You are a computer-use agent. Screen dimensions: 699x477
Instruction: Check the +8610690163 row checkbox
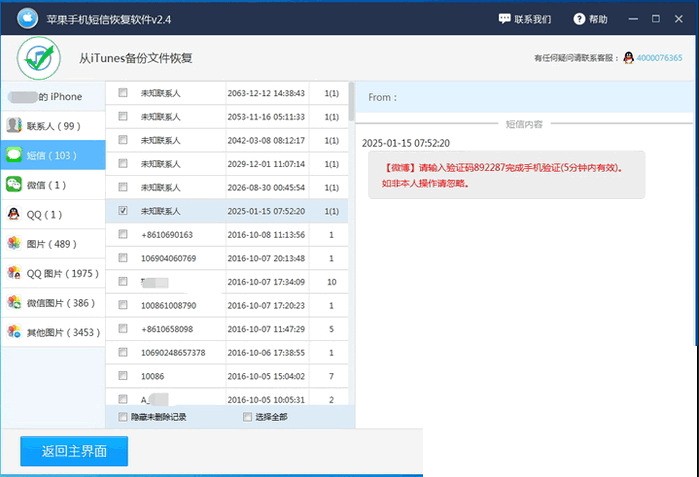pyautogui.click(x=123, y=234)
